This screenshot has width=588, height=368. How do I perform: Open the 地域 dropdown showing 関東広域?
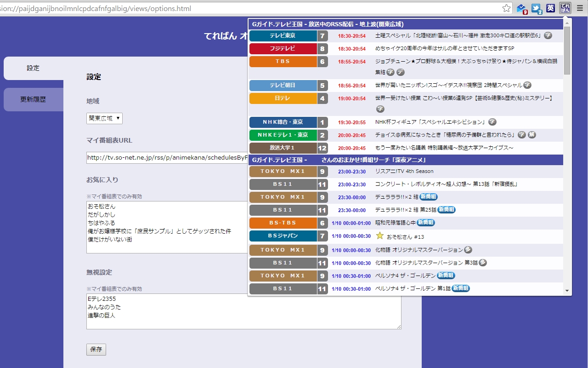point(104,118)
